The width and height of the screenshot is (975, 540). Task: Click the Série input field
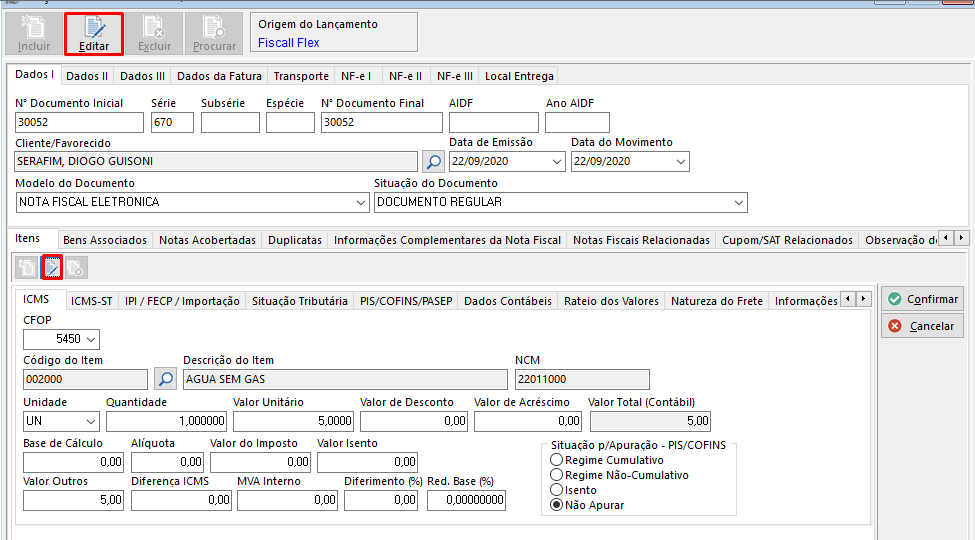(x=172, y=123)
